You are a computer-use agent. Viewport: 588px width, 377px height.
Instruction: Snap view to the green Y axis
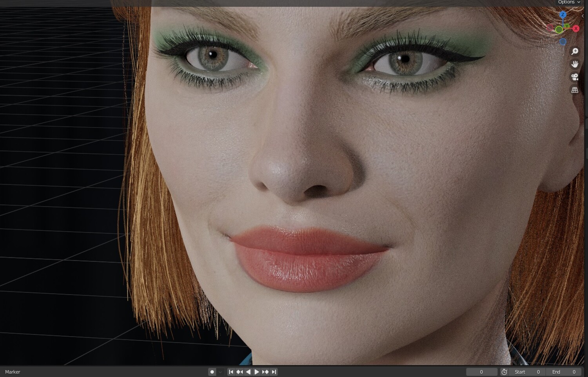click(567, 26)
